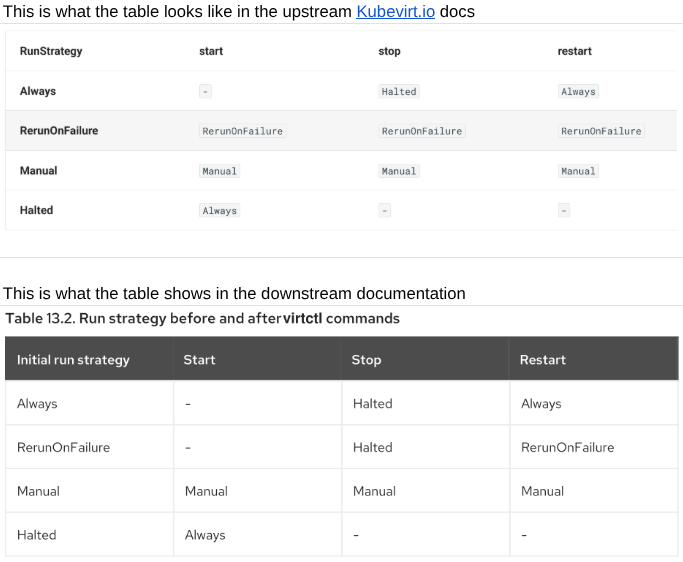Click the RunStrategy header in upstream table
Image resolution: width=683 pixels, height=562 pixels.
tap(51, 51)
